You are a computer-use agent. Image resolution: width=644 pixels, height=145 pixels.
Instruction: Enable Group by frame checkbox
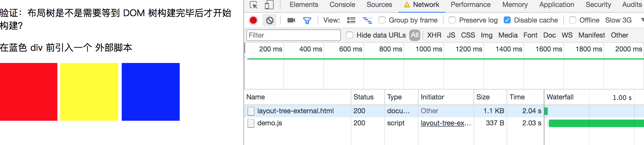382,20
